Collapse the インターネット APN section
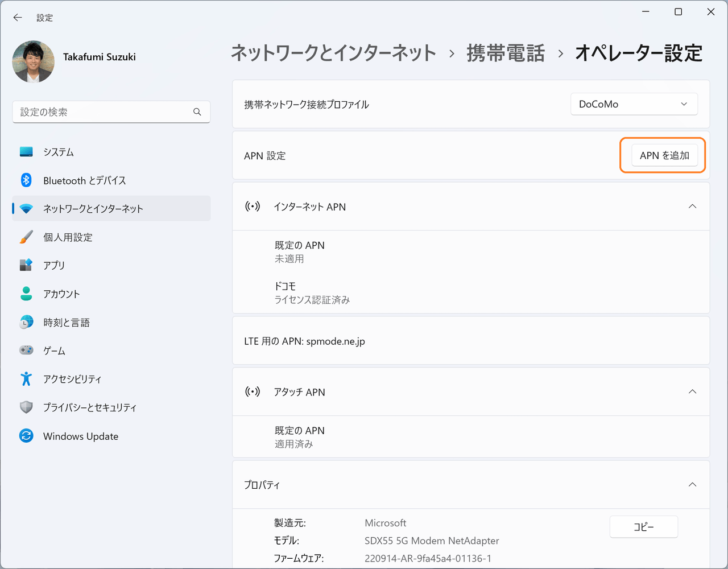The image size is (728, 569). pyautogui.click(x=692, y=207)
